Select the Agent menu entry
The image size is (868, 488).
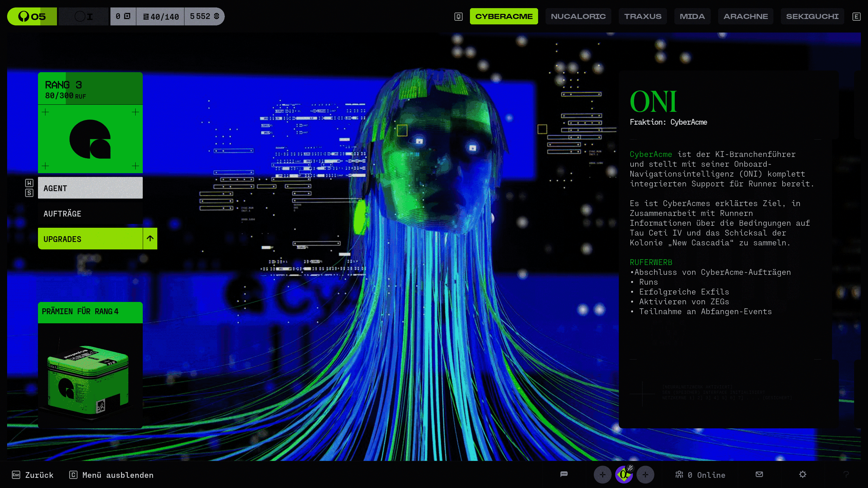(x=90, y=188)
